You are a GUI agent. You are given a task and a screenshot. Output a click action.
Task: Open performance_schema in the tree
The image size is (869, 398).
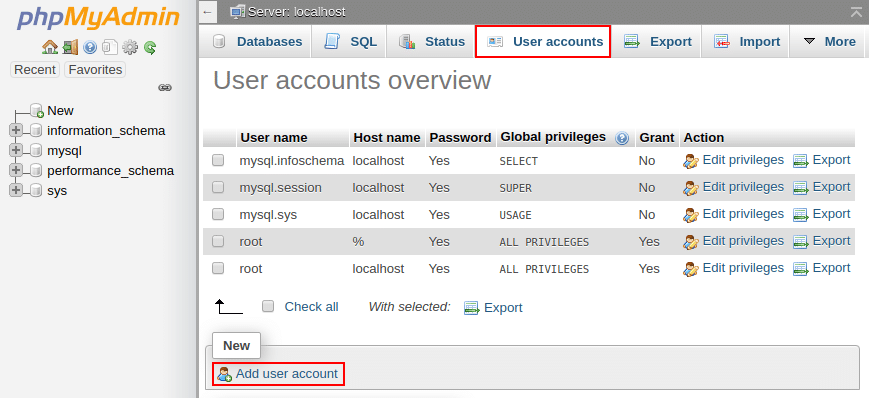pos(111,171)
